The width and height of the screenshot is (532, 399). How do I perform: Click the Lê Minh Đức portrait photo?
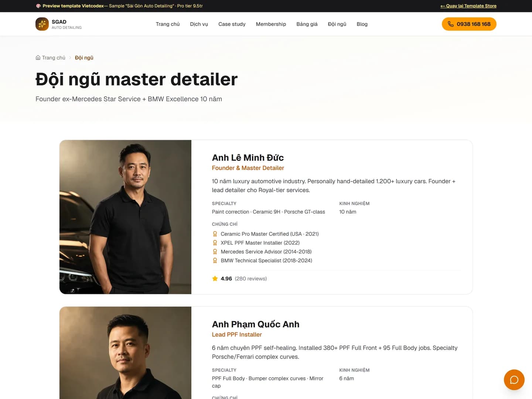click(x=125, y=217)
